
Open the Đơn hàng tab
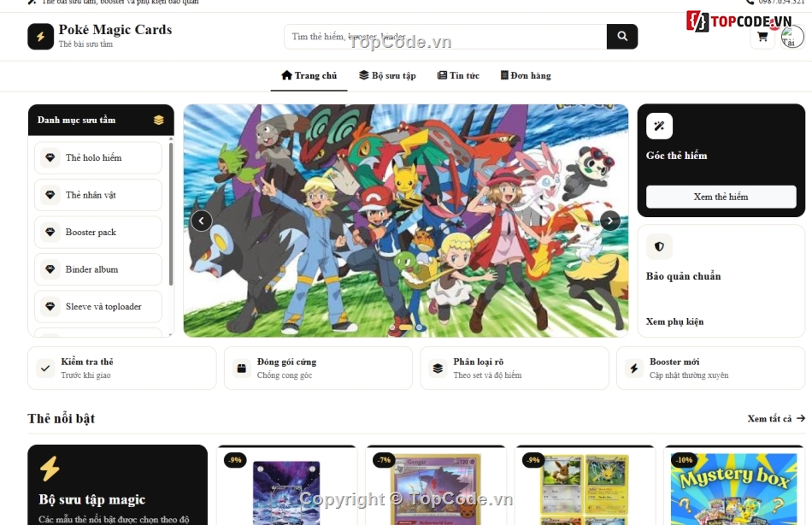click(526, 75)
